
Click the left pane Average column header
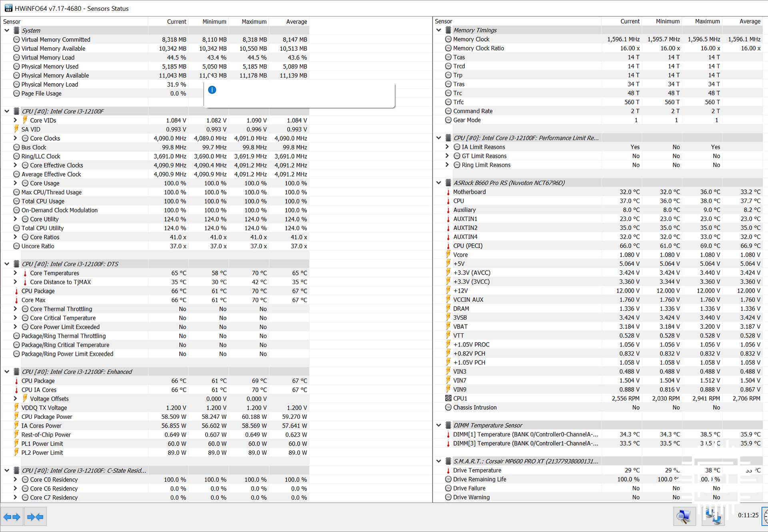tap(289, 22)
